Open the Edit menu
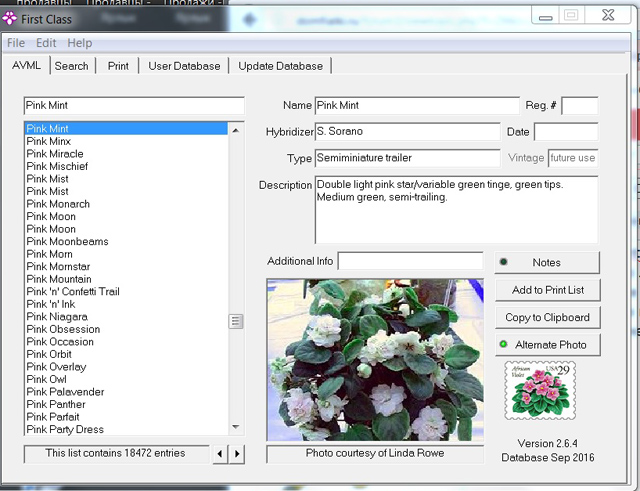This screenshot has height=491, width=640. click(46, 43)
